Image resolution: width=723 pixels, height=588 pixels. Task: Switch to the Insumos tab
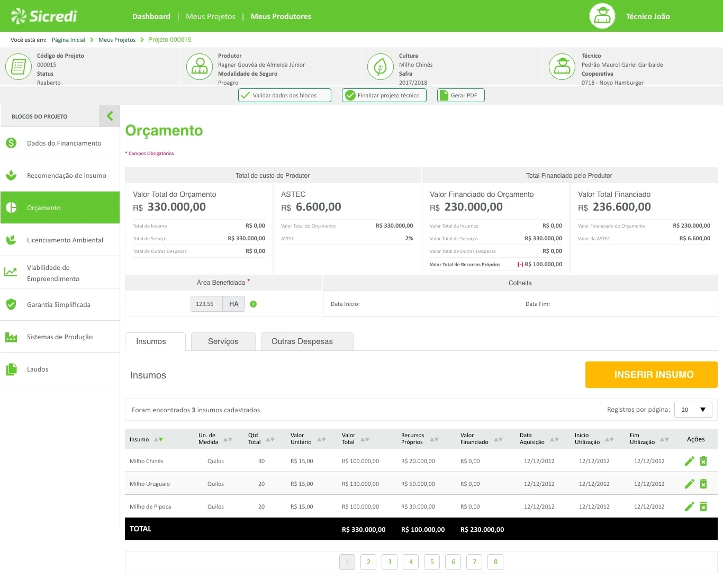pyautogui.click(x=155, y=341)
